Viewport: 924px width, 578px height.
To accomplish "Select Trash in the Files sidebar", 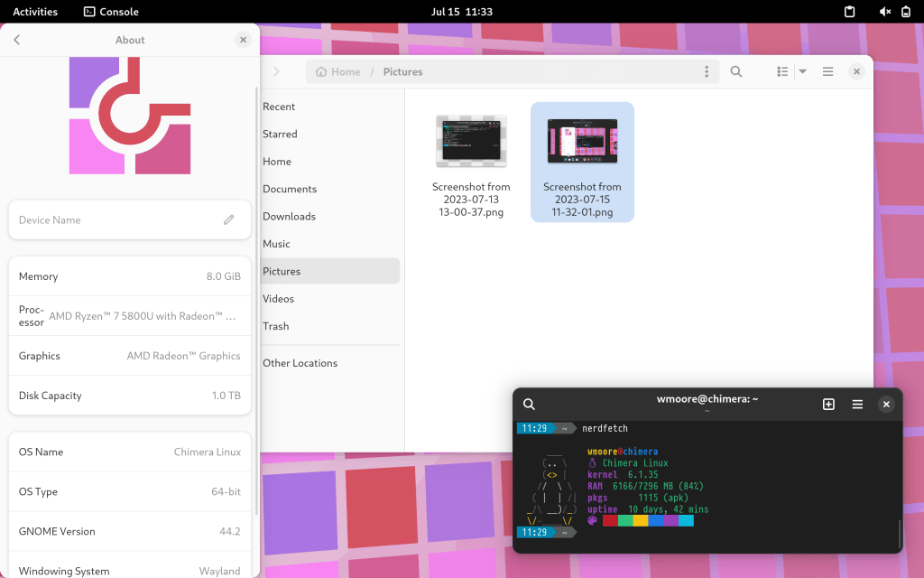I will coord(275,326).
